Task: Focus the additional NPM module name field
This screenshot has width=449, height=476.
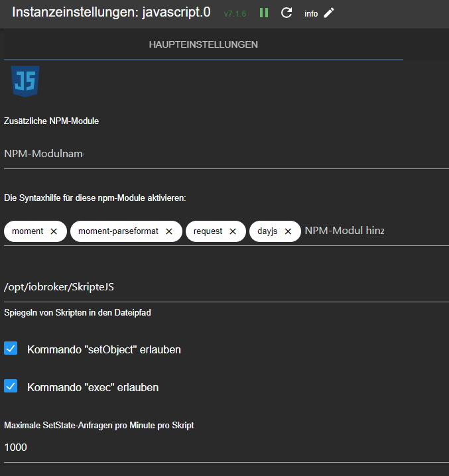Action: pos(199,154)
